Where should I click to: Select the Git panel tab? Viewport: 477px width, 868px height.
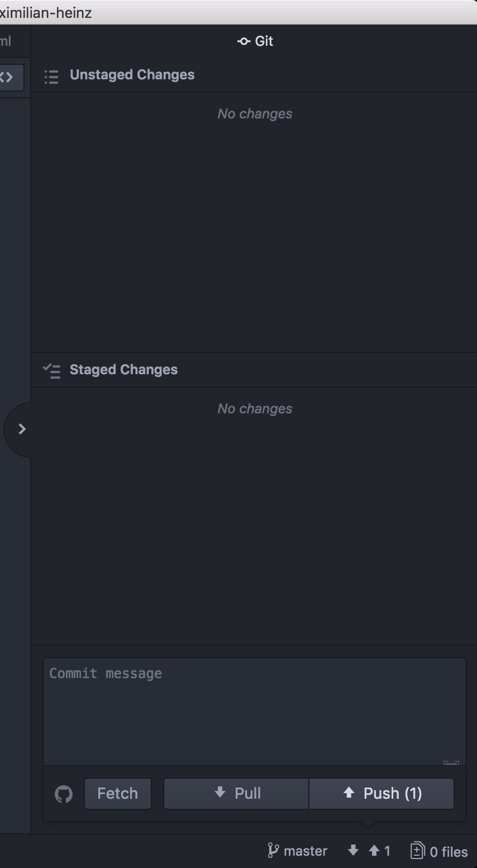point(255,41)
